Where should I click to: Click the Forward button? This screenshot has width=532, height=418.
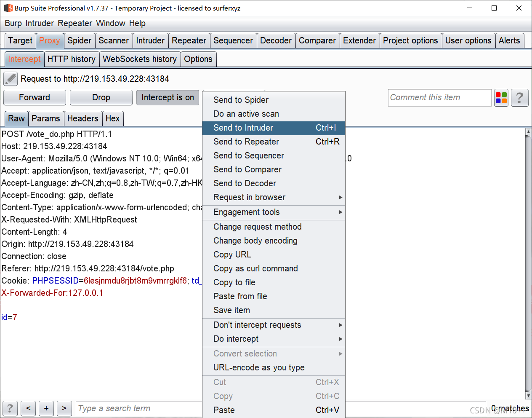click(35, 97)
